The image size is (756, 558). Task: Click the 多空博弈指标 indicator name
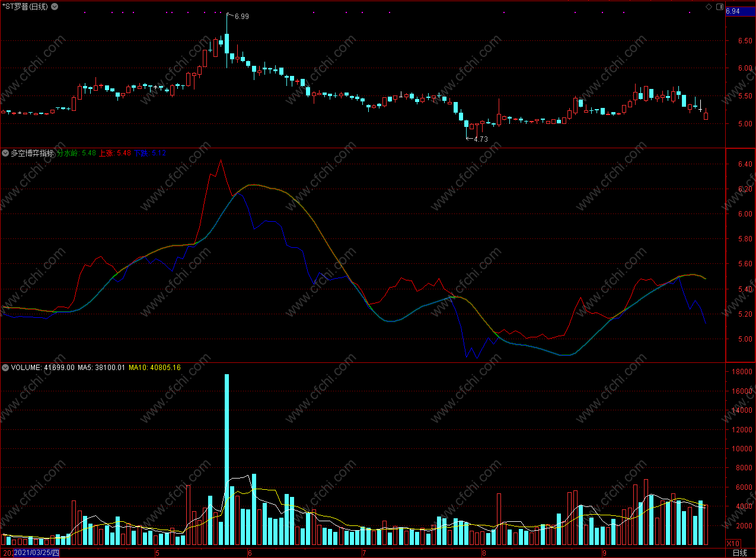(x=33, y=153)
